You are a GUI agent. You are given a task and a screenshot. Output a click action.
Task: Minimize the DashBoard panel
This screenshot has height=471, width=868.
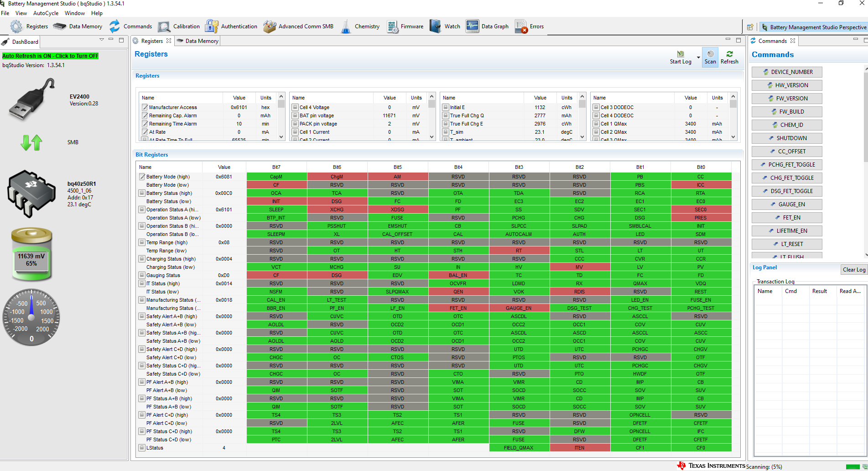(x=111, y=40)
